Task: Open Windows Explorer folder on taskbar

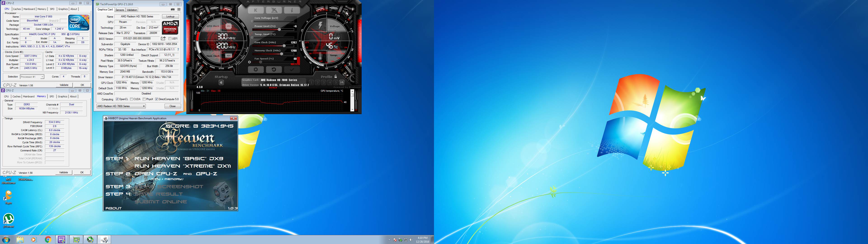Action: click(x=20, y=240)
